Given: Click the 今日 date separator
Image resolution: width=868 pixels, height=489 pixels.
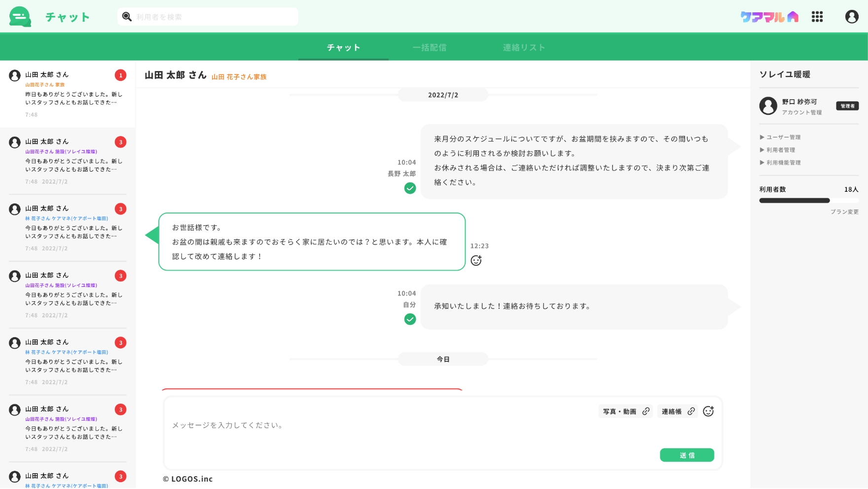Looking at the screenshot, I should [443, 359].
